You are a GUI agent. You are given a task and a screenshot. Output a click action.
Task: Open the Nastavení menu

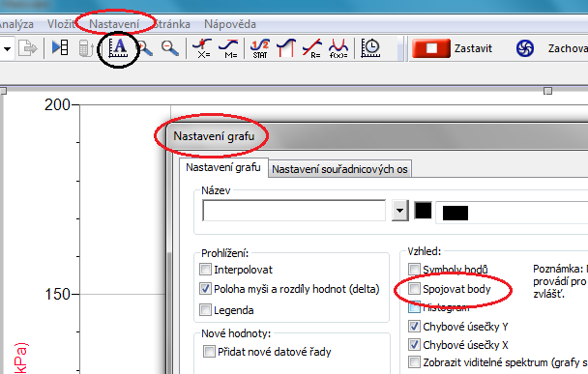114,24
